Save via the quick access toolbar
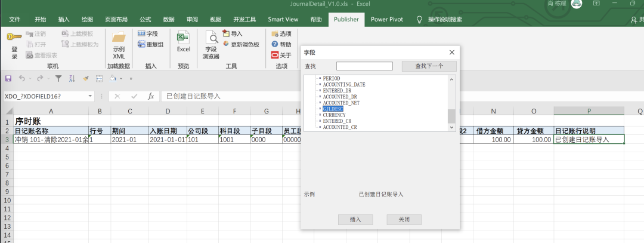The width and height of the screenshot is (644, 243). tap(8, 78)
